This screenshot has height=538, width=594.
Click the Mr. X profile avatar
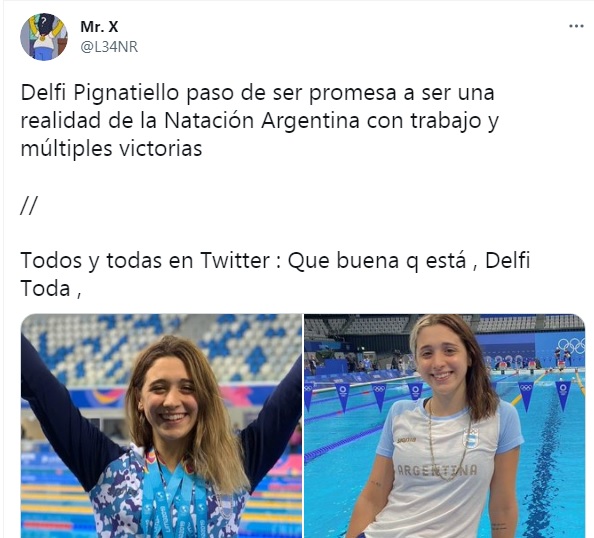[x=44, y=37]
